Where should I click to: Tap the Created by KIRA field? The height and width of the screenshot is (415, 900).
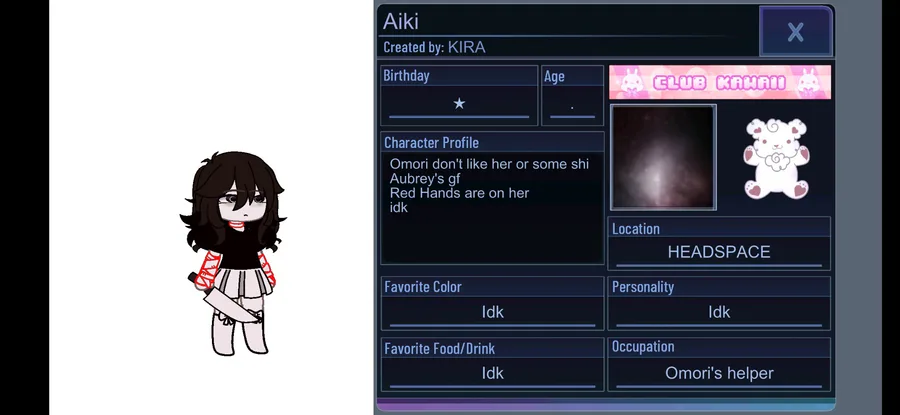(x=435, y=47)
